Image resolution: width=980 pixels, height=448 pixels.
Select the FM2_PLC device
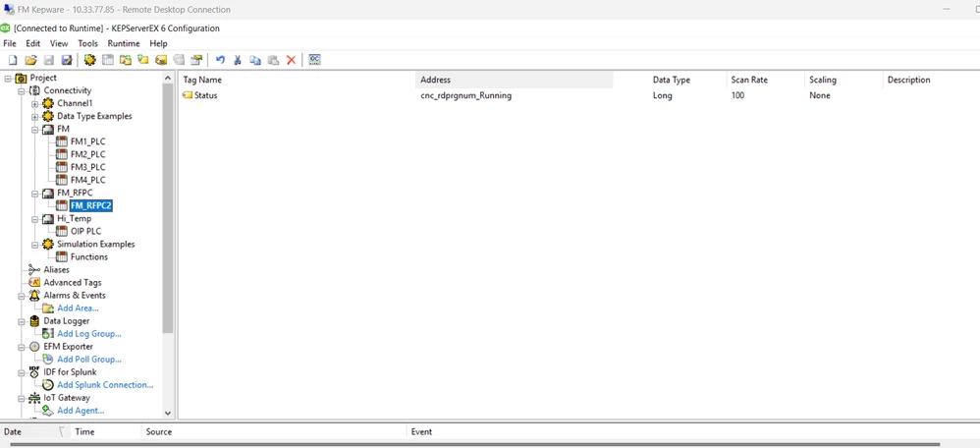[x=87, y=154]
